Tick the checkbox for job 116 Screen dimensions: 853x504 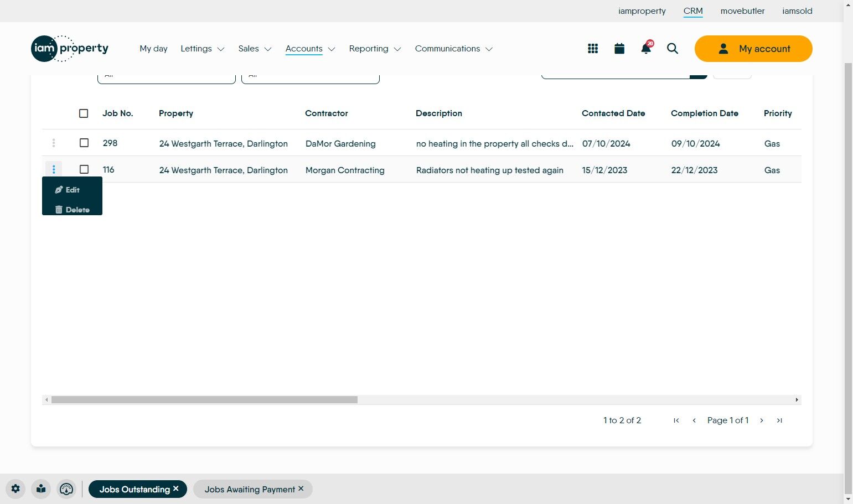[84, 169]
